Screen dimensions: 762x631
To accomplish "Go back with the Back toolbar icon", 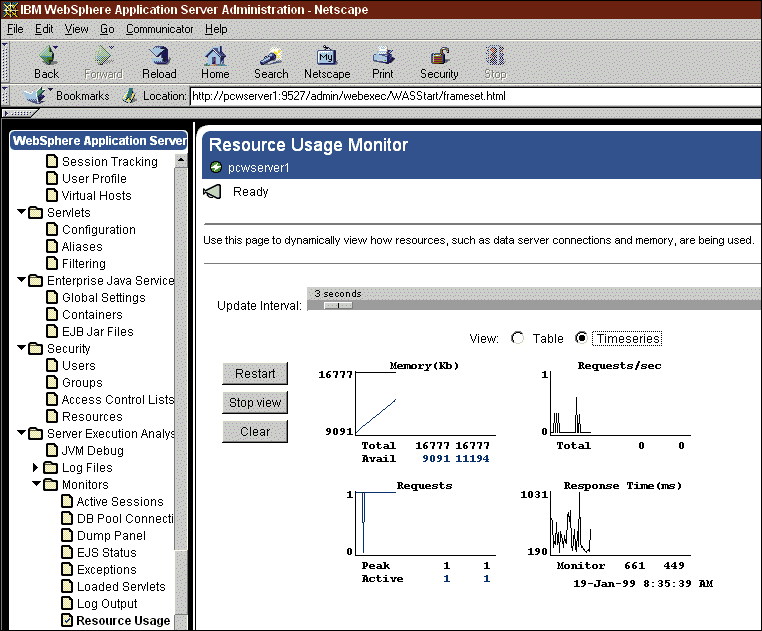I will tap(47, 56).
